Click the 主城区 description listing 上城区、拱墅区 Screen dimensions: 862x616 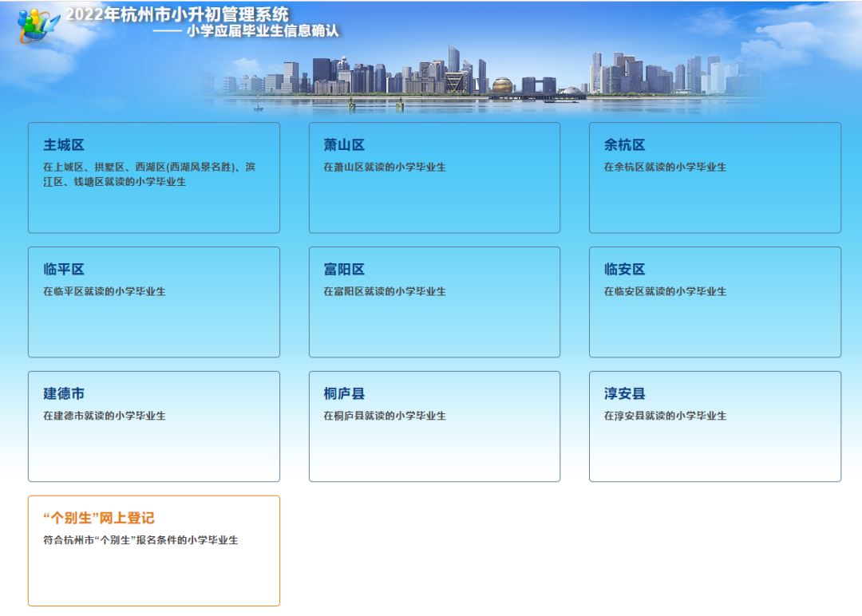coord(149,175)
